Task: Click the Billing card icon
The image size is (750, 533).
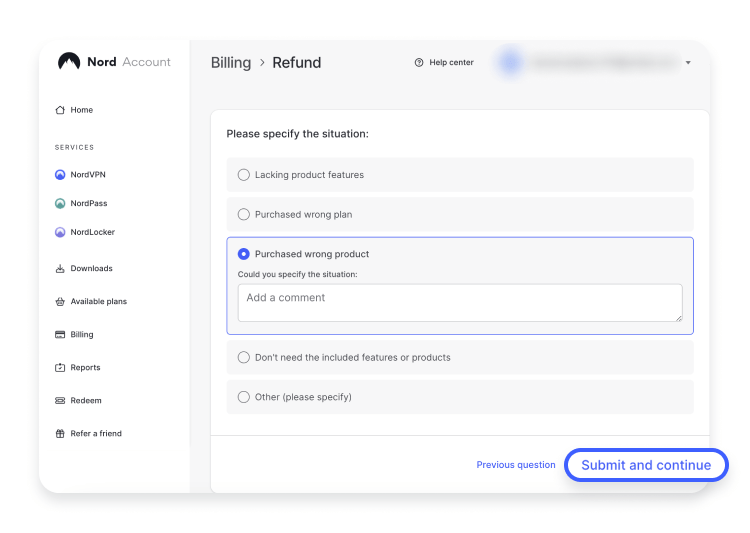Action: (60, 334)
